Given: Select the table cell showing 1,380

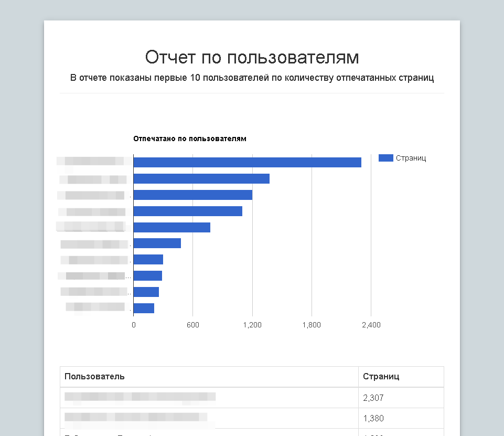Looking at the screenshot, I should (373, 419).
